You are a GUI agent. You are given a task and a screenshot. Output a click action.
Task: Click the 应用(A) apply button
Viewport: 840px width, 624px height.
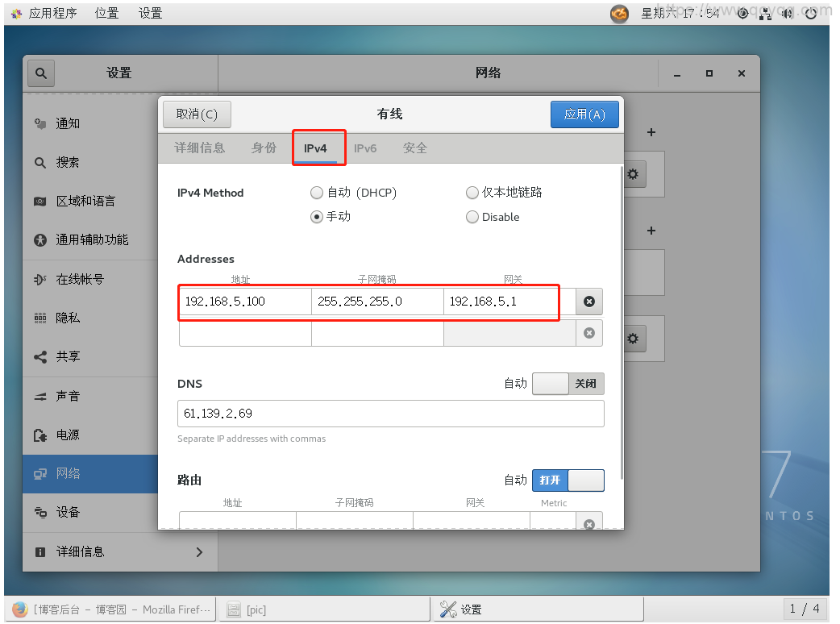[584, 114]
